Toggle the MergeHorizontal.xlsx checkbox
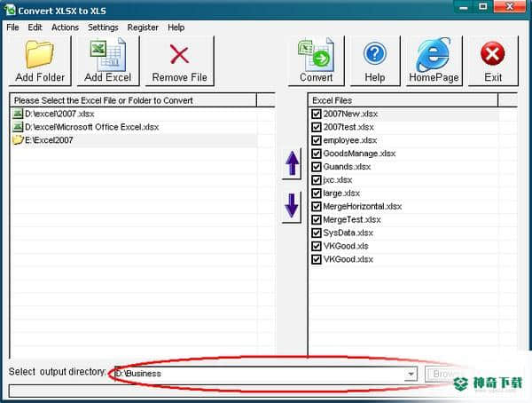The height and width of the screenshot is (403, 532). [x=317, y=207]
